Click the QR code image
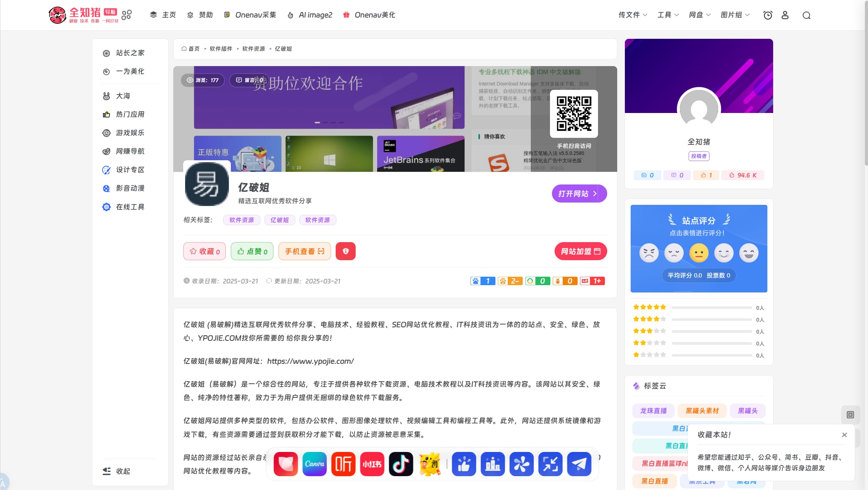This screenshot has height=490, width=868. pos(574,114)
